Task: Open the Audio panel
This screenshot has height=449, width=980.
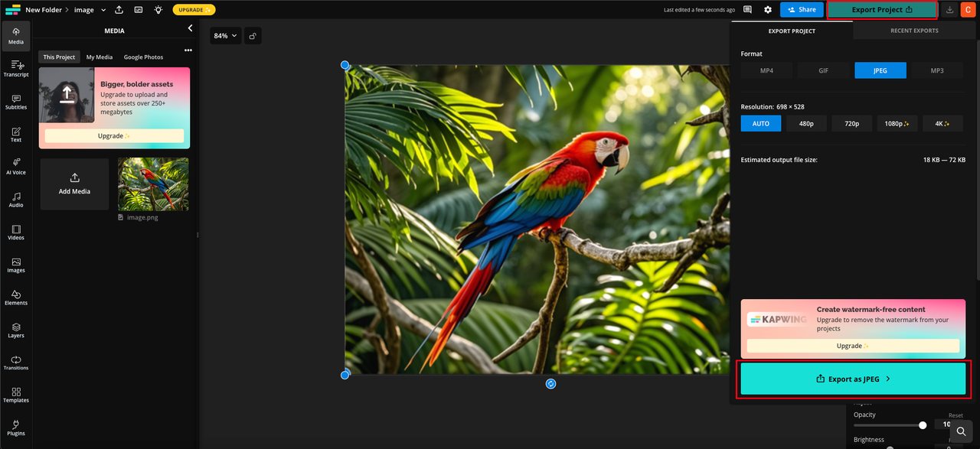Action: tap(16, 200)
